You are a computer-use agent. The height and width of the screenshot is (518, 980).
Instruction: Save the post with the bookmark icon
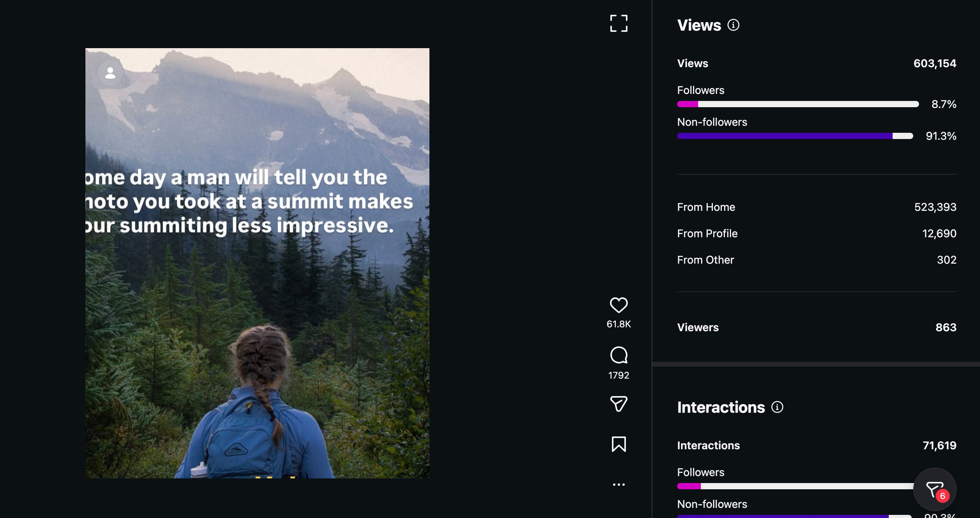pyautogui.click(x=619, y=444)
